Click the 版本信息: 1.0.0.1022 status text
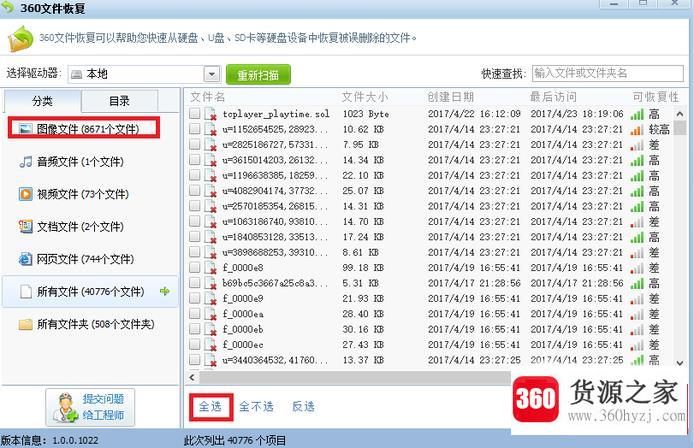This screenshot has height=448, width=694. click(50, 440)
